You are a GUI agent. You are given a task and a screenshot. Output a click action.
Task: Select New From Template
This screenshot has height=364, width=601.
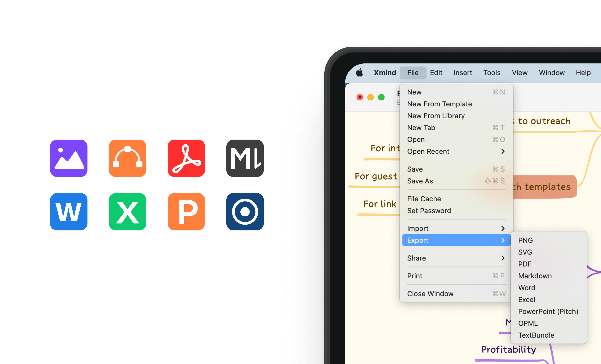point(456,104)
